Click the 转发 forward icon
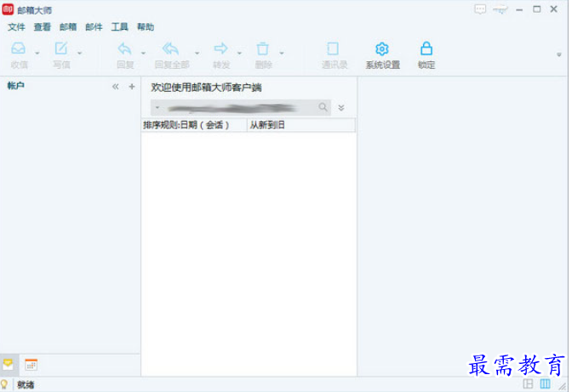The width and height of the screenshot is (572, 392). (x=221, y=48)
